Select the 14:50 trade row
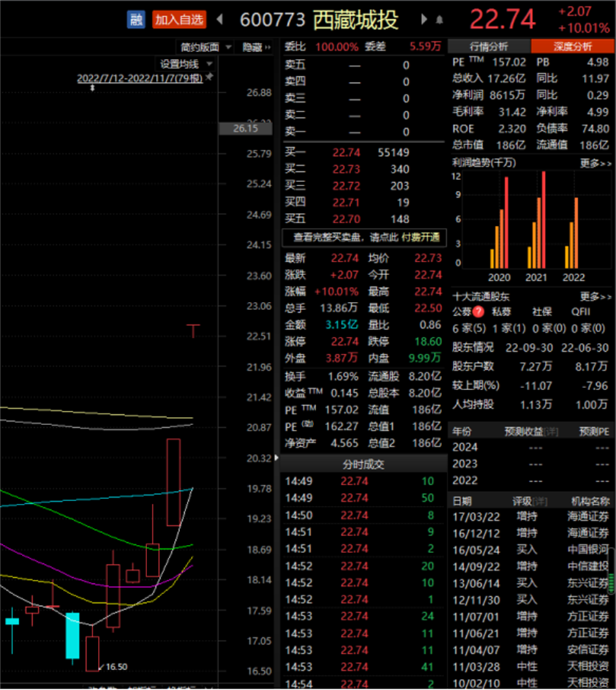This screenshot has width=616, height=690. point(363,515)
